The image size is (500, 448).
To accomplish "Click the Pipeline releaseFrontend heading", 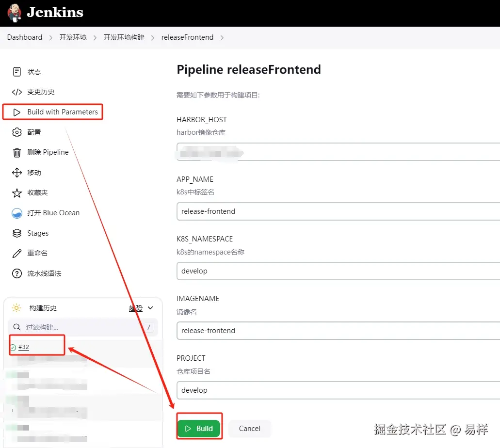I will coord(249,69).
